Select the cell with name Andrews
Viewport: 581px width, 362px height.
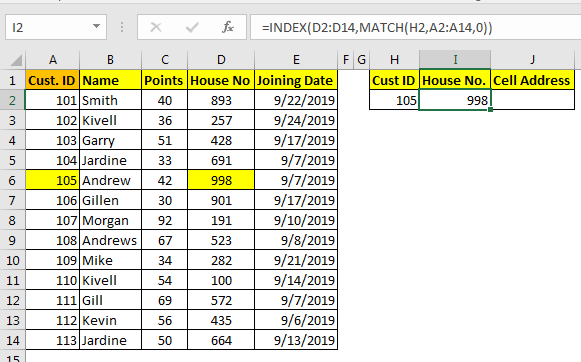pos(110,240)
